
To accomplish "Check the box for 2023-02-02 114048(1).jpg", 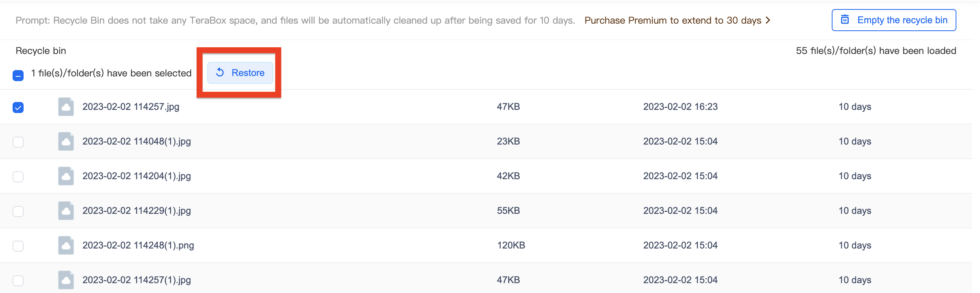I will click(x=18, y=142).
